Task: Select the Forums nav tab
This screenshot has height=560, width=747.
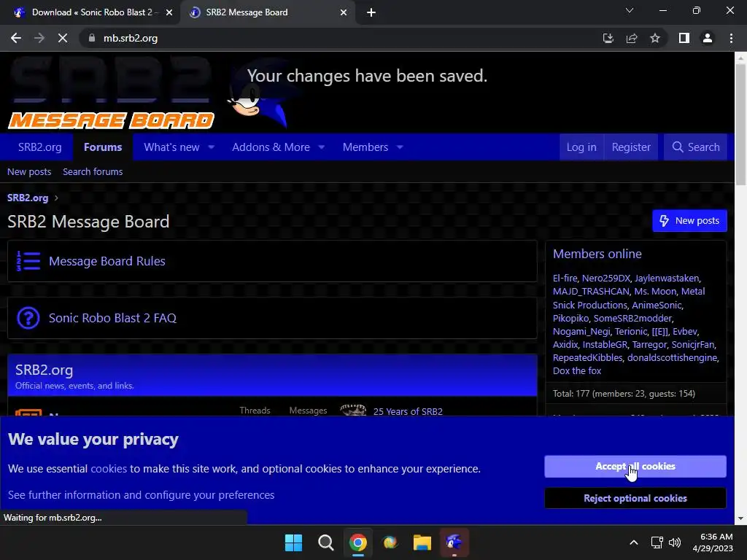Action: (x=103, y=147)
